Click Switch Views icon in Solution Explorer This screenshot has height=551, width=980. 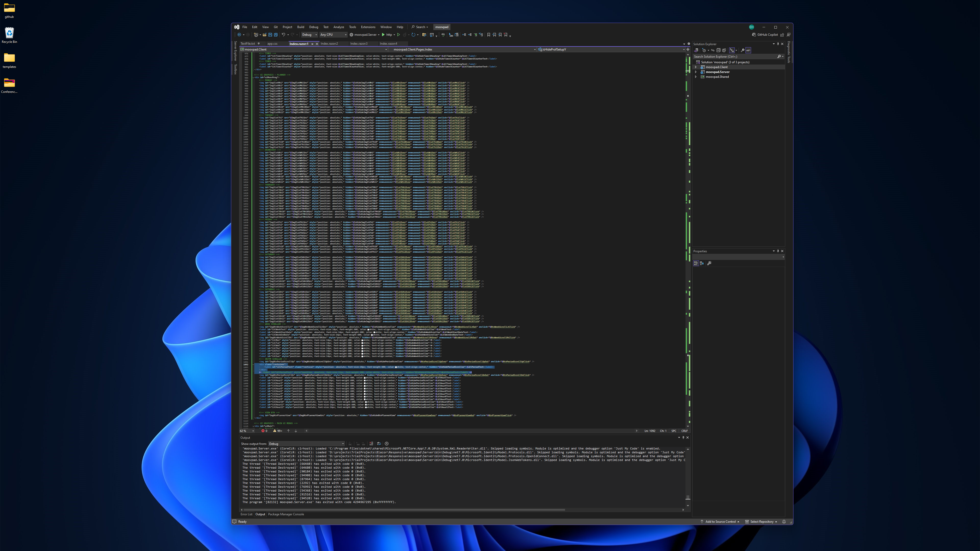696,50
